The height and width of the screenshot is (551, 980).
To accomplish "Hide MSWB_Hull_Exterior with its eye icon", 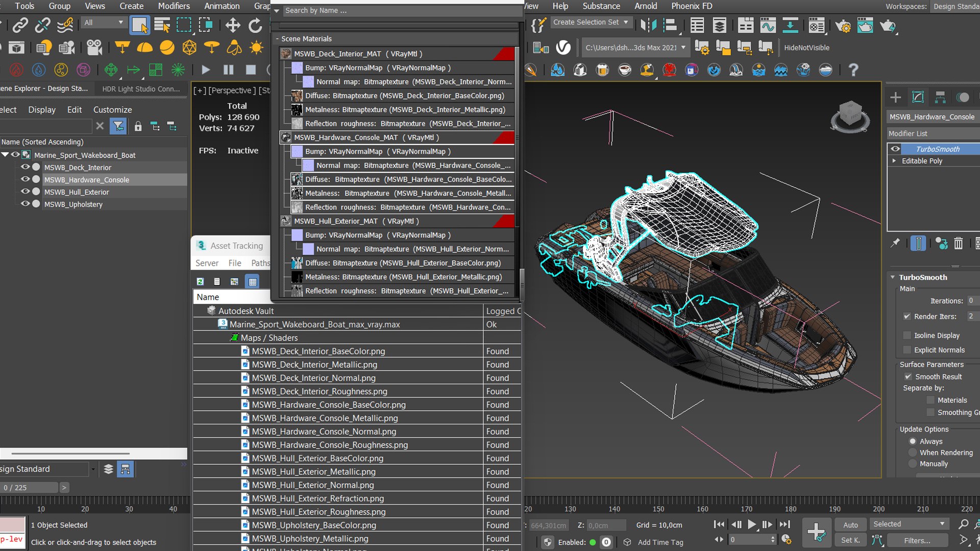I will point(25,192).
